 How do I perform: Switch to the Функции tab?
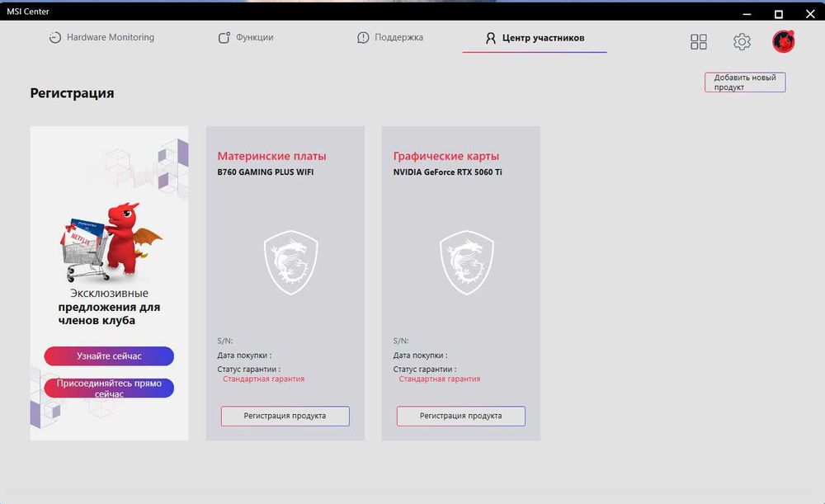(246, 37)
